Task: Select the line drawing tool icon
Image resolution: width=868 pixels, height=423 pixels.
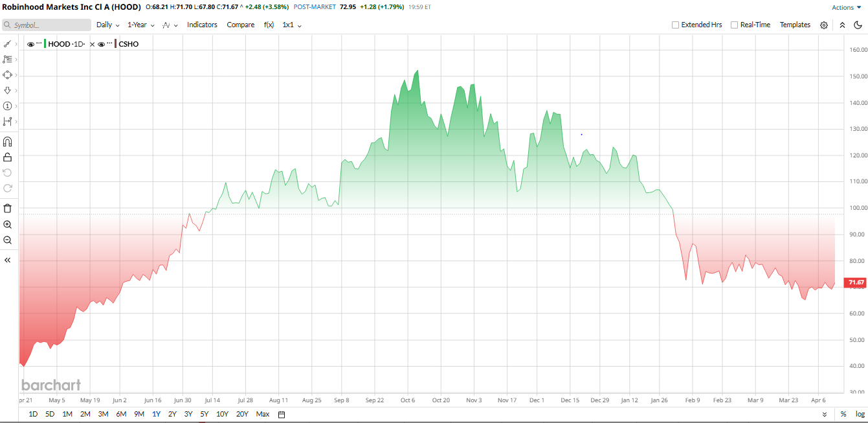Action: click(7, 44)
